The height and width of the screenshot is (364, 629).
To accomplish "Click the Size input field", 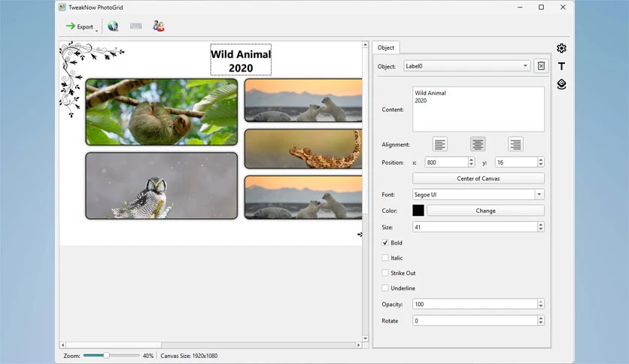I will point(475,227).
